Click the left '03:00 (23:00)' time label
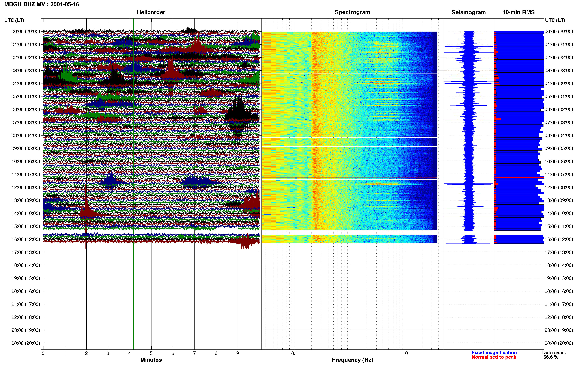Screen dimensions: 588x368 coord(26,71)
